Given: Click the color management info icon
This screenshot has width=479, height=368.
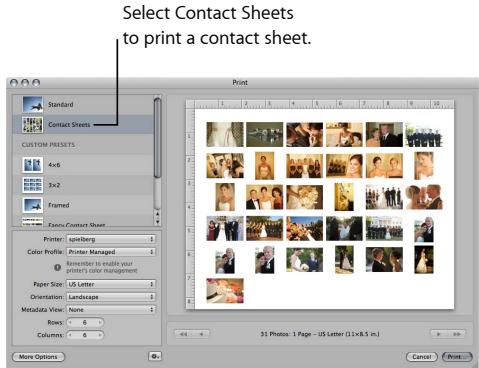Looking at the screenshot, I should (57, 267).
